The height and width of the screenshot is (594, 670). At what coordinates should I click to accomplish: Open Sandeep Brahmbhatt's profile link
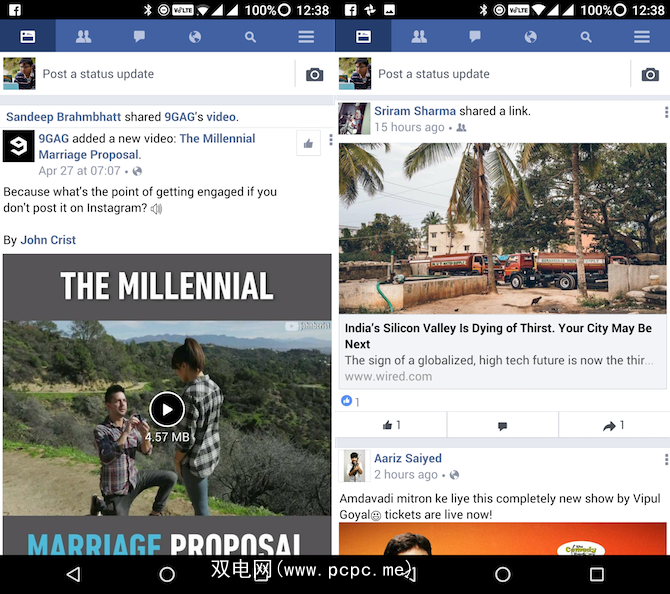coord(63,117)
